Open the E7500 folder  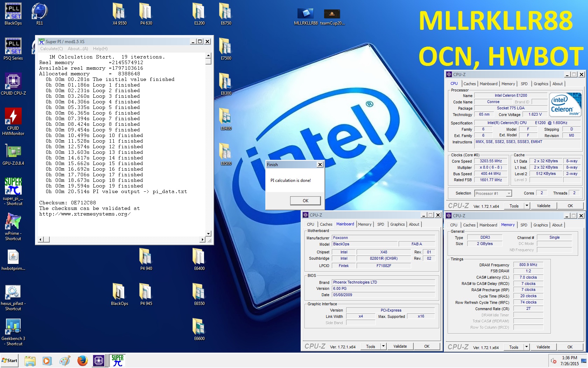tap(226, 49)
